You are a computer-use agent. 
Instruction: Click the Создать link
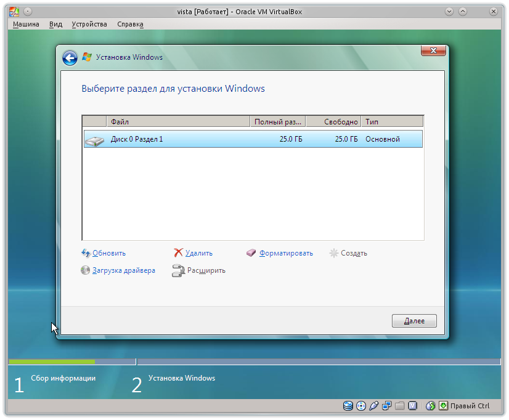click(354, 253)
